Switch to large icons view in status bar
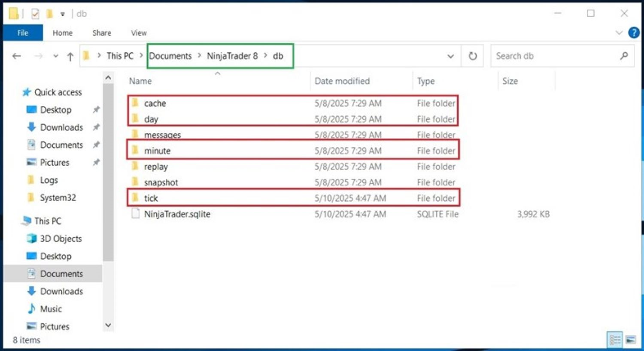 pos(630,340)
